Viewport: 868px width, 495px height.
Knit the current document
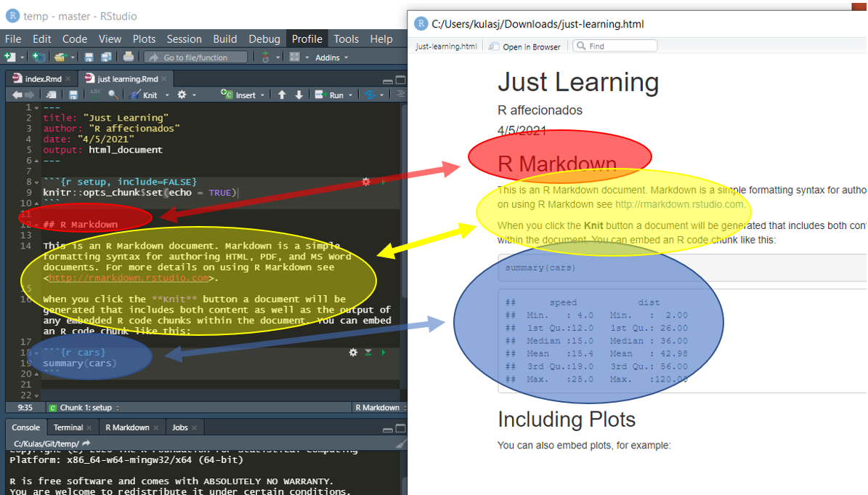[143, 95]
